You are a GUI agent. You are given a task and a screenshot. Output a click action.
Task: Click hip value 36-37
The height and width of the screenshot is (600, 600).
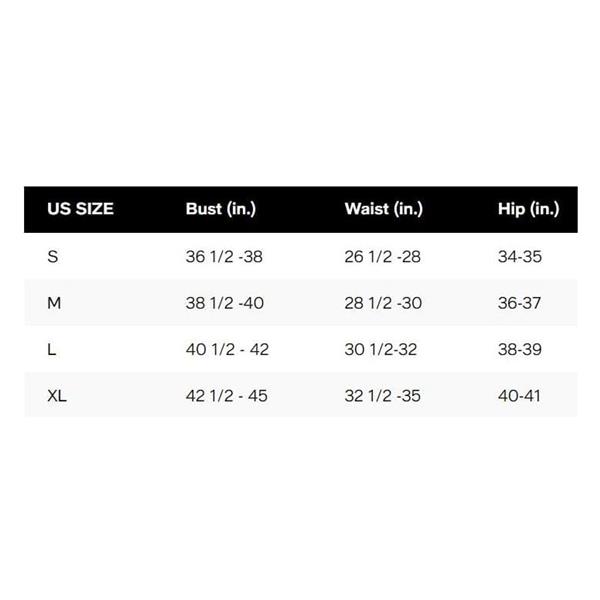coord(519,303)
